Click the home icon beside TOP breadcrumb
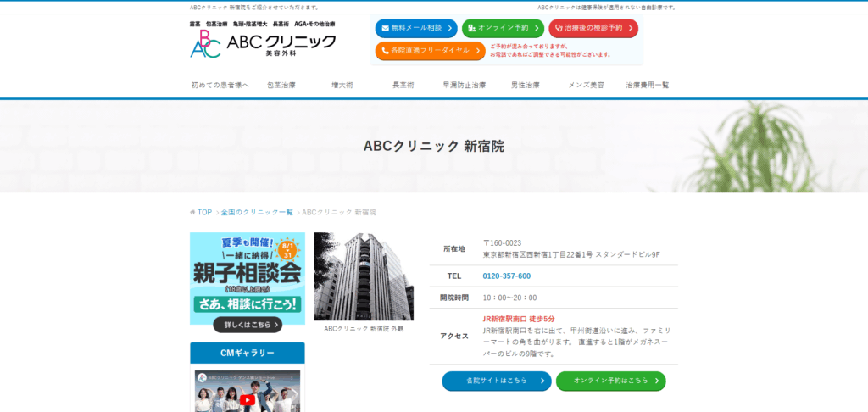Screen dimensions: 868x412 click(192, 212)
